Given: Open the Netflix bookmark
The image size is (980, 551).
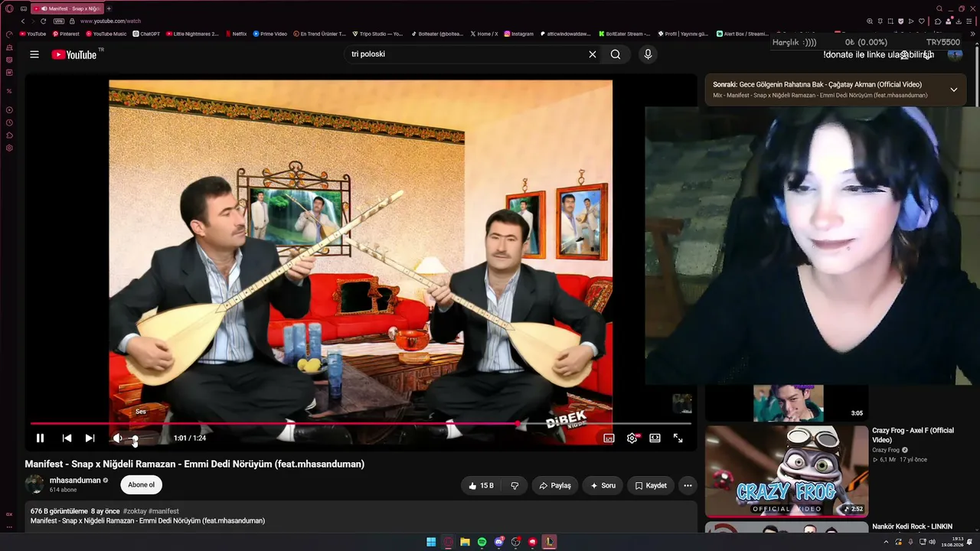Looking at the screenshot, I should click(235, 34).
